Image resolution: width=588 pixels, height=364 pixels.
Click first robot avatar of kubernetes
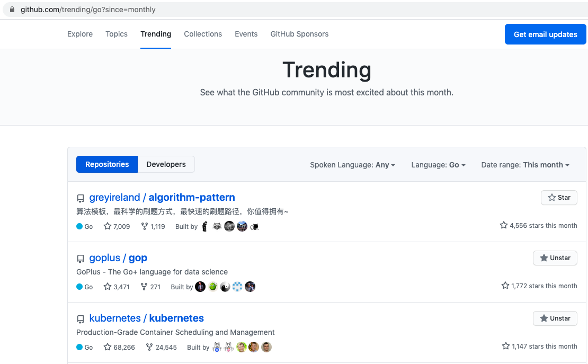tap(216, 347)
